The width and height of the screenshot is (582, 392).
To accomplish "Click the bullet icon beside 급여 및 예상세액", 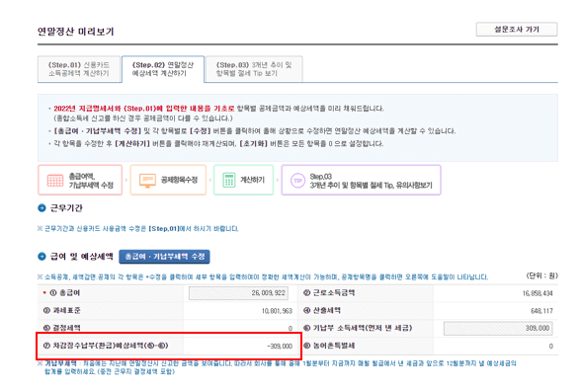I will (x=42, y=257).
